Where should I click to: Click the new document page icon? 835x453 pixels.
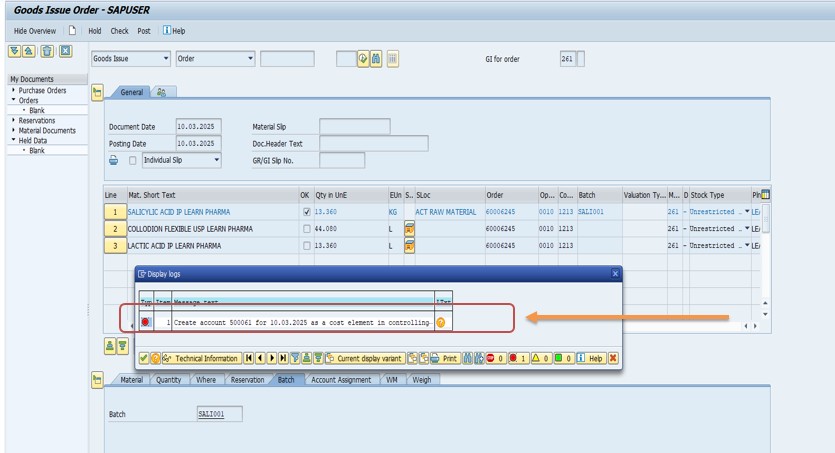(72, 31)
